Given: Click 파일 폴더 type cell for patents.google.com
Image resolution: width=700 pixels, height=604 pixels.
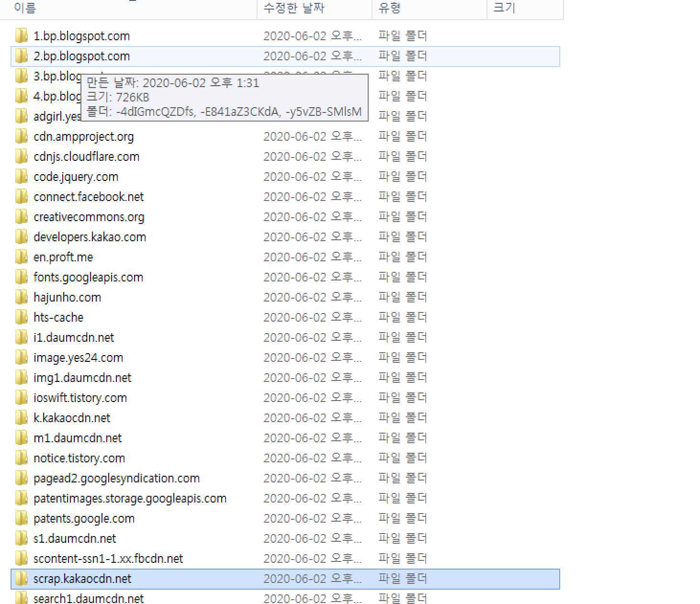Looking at the screenshot, I should click(402, 518).
